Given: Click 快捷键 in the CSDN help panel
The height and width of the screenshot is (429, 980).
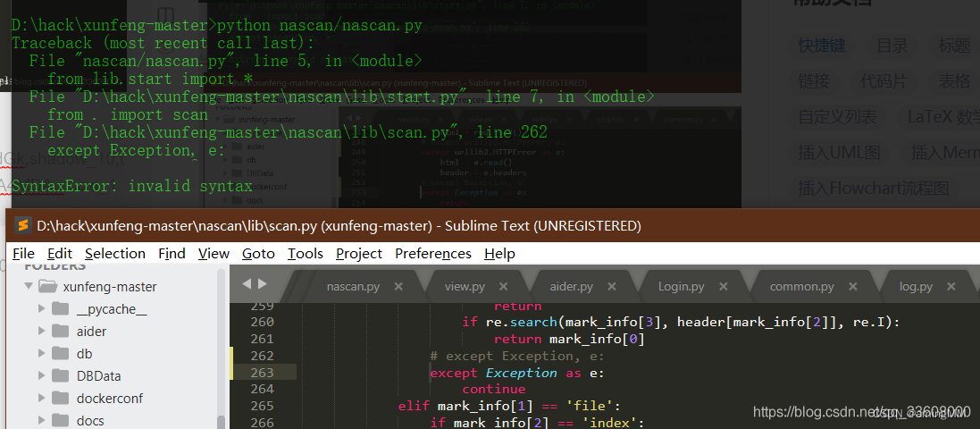Looking at the screenshot, I should pyautogui.click(x=821, y=46).
